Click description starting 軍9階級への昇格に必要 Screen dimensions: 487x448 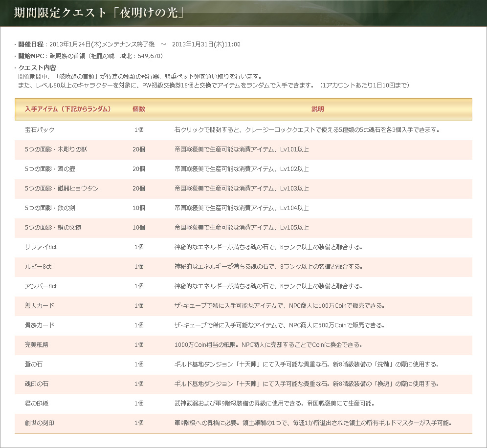[313, 423]
